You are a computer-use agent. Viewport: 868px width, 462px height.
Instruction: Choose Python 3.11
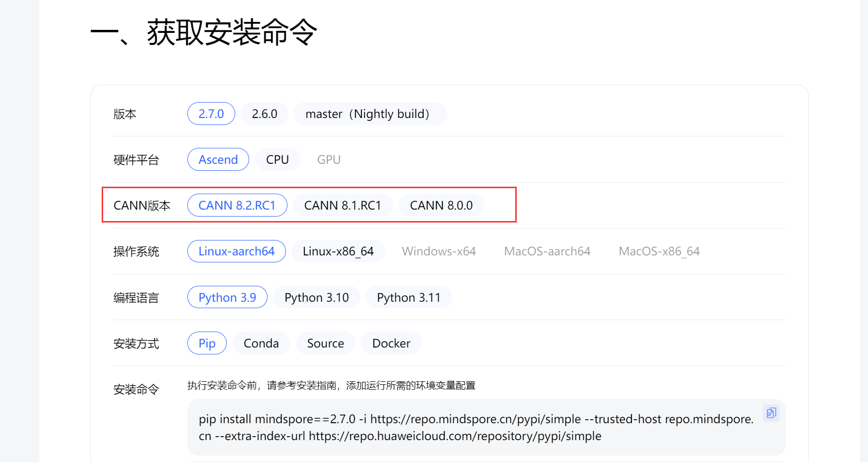[x=409, y=297]
